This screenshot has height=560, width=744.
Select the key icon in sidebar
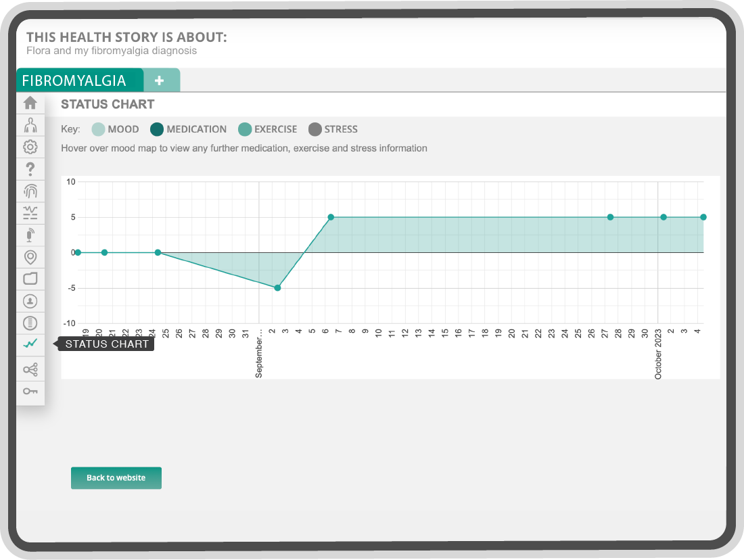30,391
